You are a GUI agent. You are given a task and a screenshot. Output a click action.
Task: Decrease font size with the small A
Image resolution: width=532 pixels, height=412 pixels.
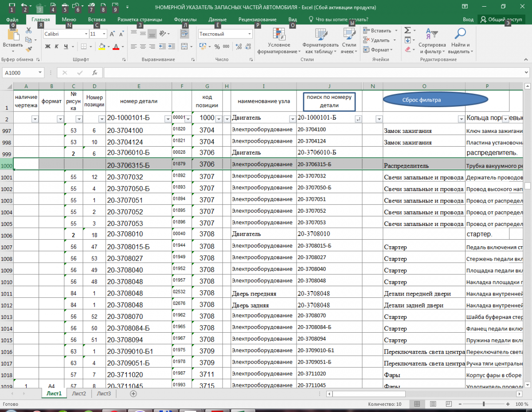click(121, 34)
